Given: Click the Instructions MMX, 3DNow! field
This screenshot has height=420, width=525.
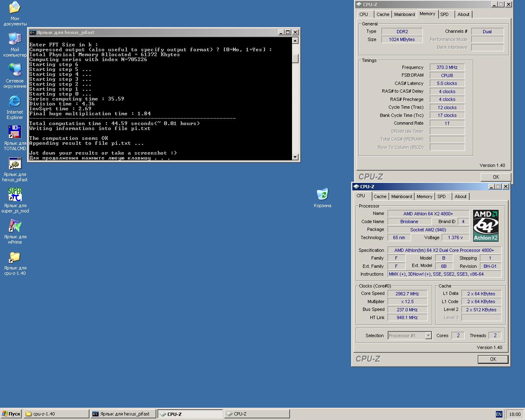Looking at the screenshot, I should (444, 274).
